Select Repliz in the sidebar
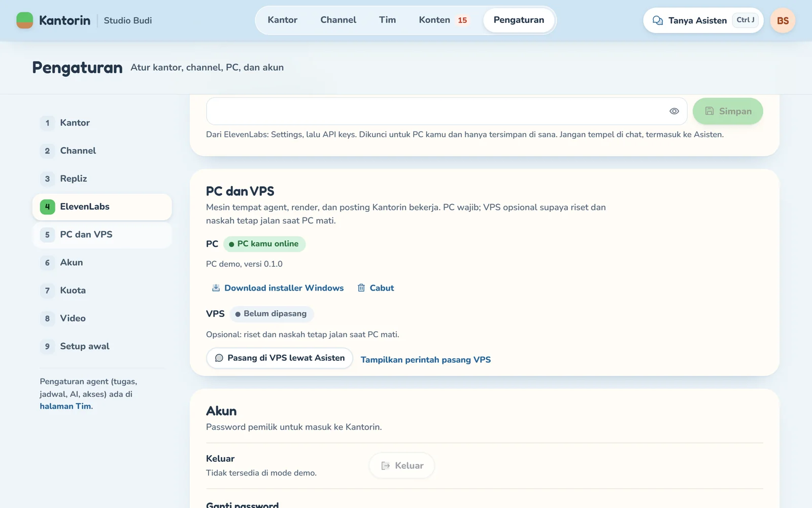812x508 pixels. 102,179
